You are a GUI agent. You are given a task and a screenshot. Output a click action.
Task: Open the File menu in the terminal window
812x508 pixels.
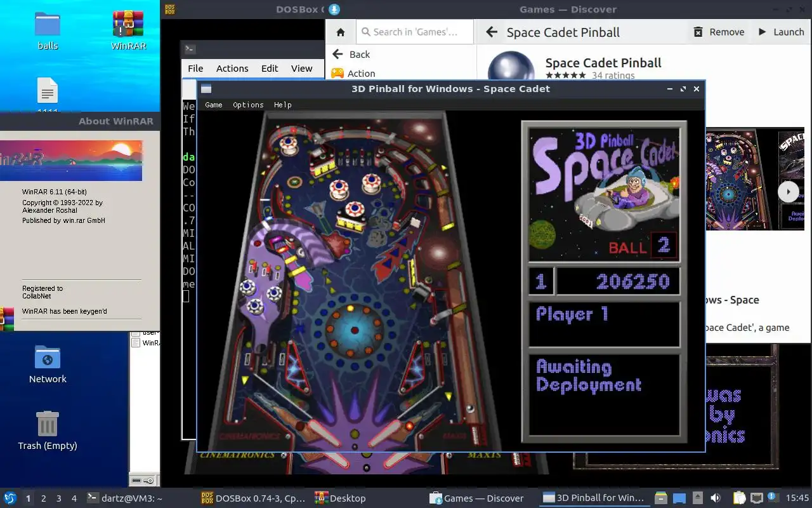[x=195, y=69]
